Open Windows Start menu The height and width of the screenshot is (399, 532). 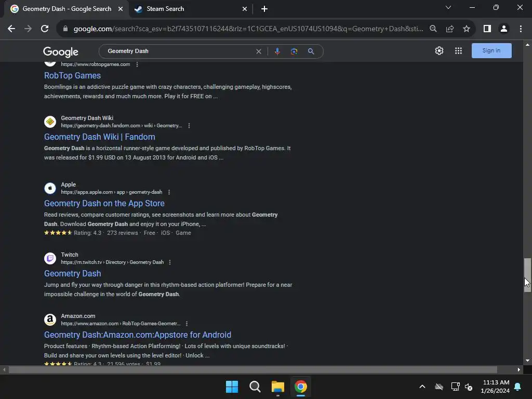[232, 387]
